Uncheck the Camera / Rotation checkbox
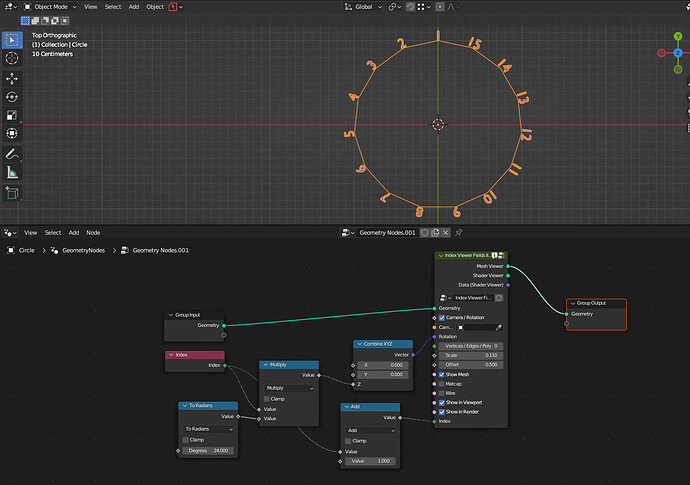690x485 pixels. click(442, 317)
